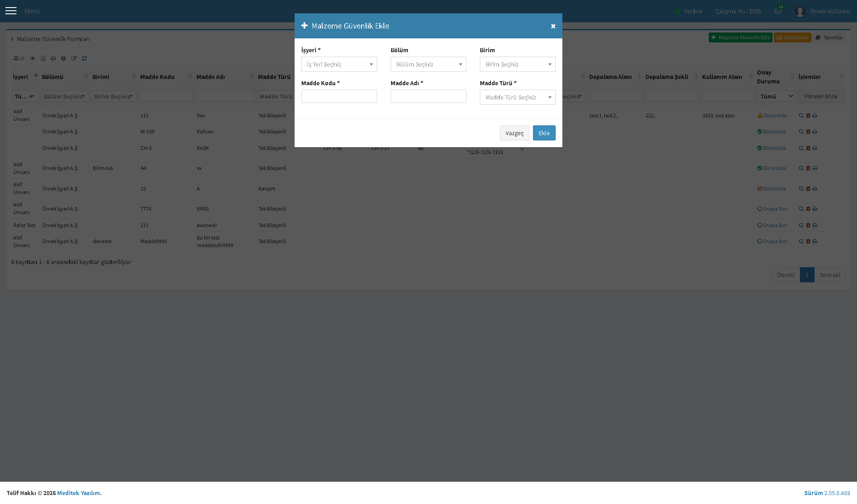Image resolution: width=857 pixels, height=504 pixels.
Task: Open the Örnek Kullanıcı profile avatar
Action: [800, 11]
